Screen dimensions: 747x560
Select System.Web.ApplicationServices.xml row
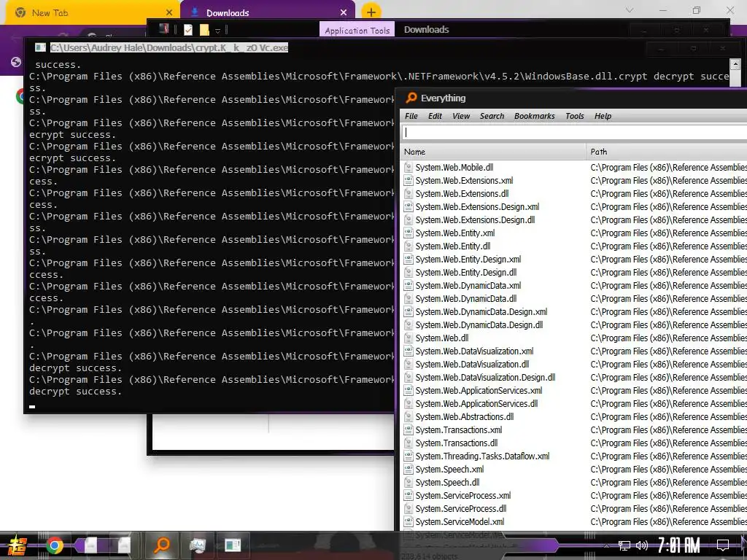coord(573,391)
